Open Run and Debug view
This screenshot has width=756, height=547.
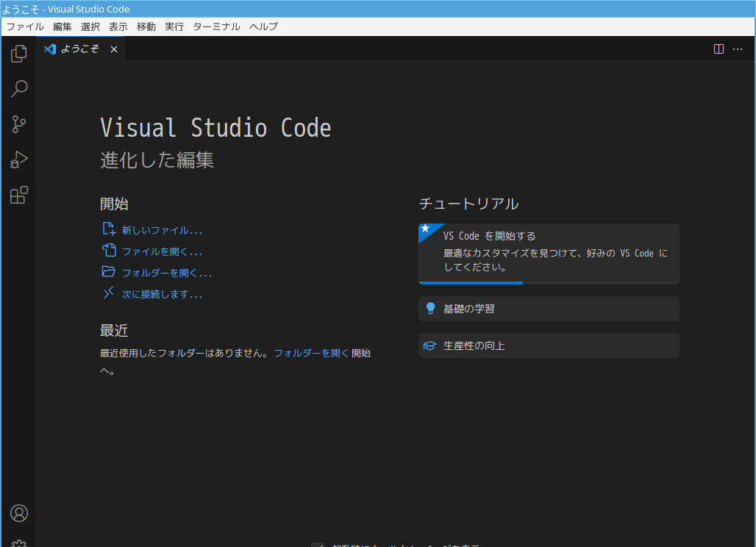point(19,160)
